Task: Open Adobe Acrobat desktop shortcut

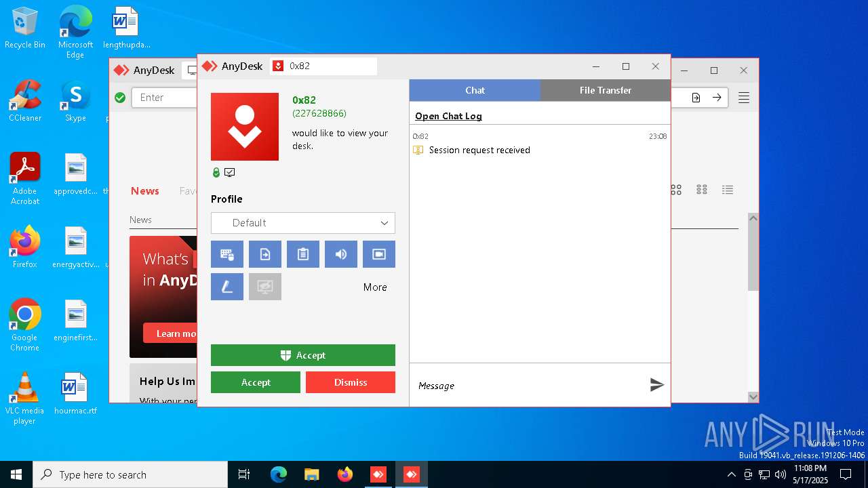Action: pos(25,178)
